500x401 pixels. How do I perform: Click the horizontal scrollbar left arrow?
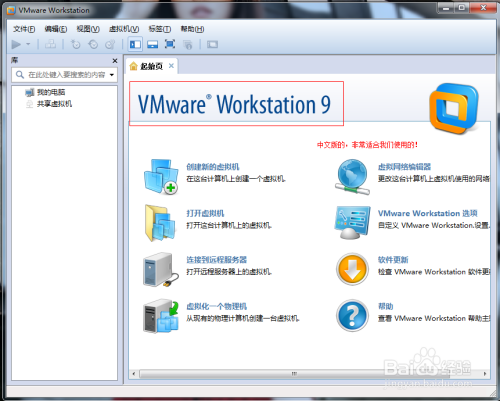pyautogui.click(x=134, y=374)
